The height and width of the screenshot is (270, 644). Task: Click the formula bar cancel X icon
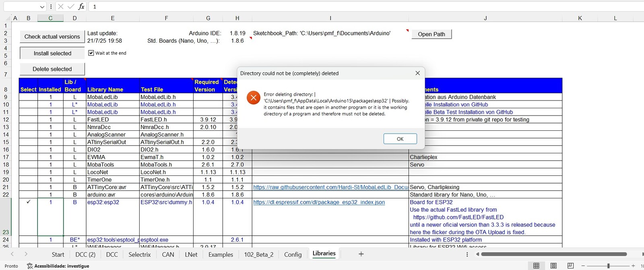click(60, 6)
